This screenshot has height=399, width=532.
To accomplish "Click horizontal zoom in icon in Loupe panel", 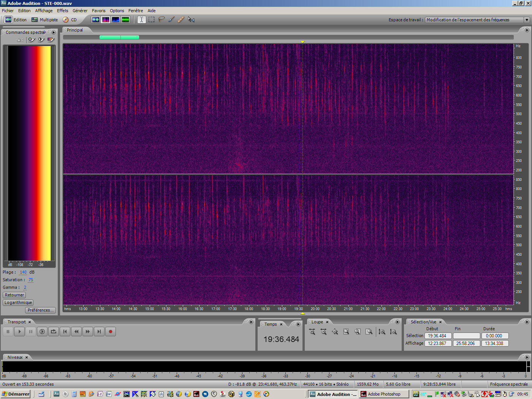I will [x=312, y=331].
